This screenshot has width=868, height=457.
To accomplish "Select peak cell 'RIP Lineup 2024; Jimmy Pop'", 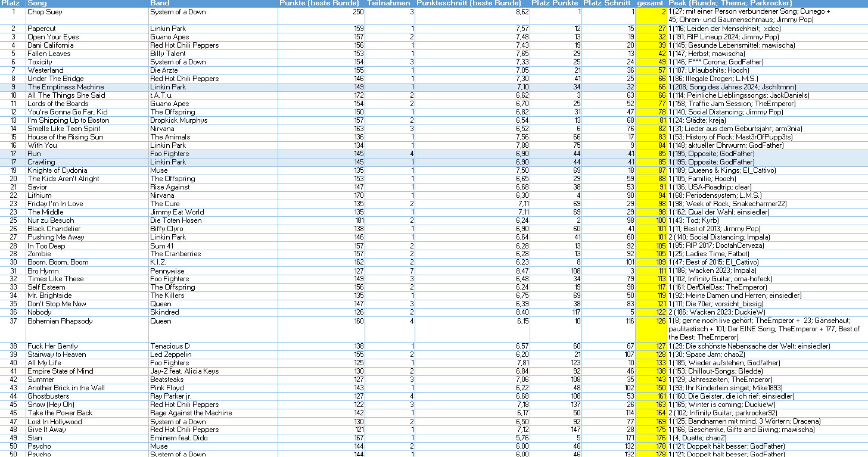I will (x=767, y=37).
